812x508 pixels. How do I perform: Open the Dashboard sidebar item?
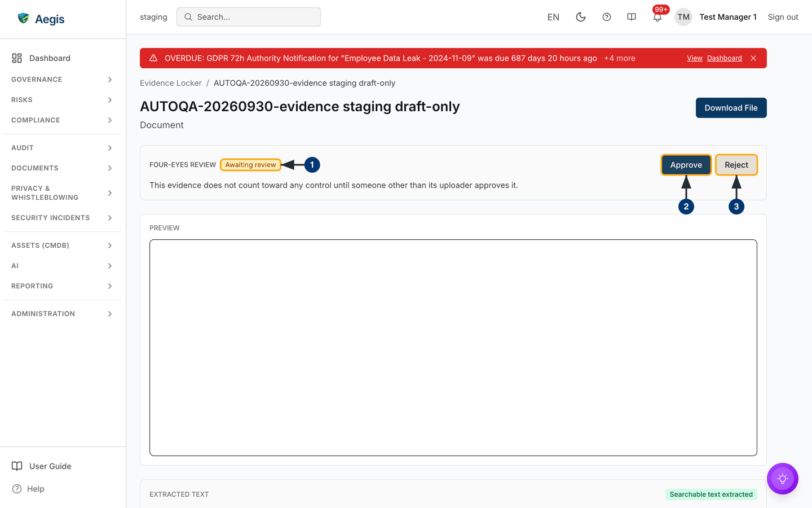pyautogui.click(x=63, y=58)
